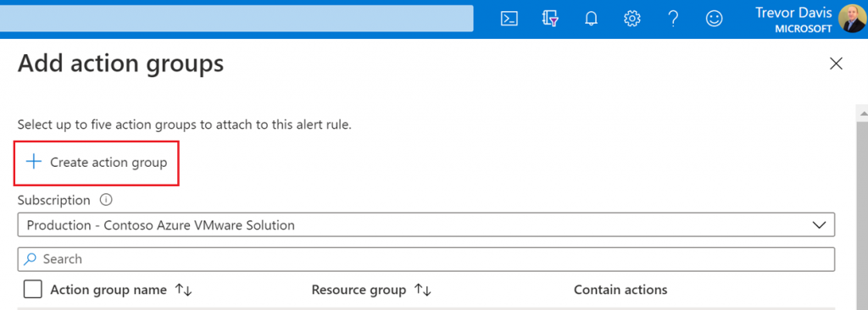Click the Contain actions column header
Image resolution: width=868 pixels, height=310 pixels.
click(x=620, y=290)
